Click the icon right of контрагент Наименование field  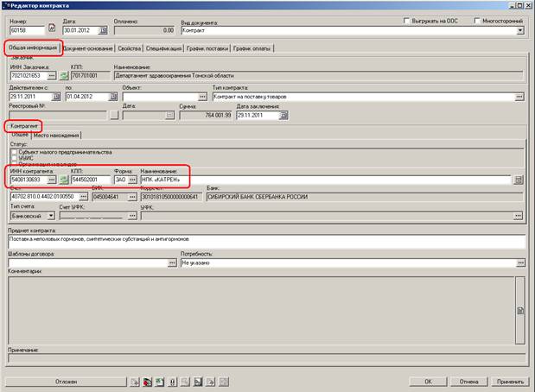pyautogui.click(x=519, y=180)
